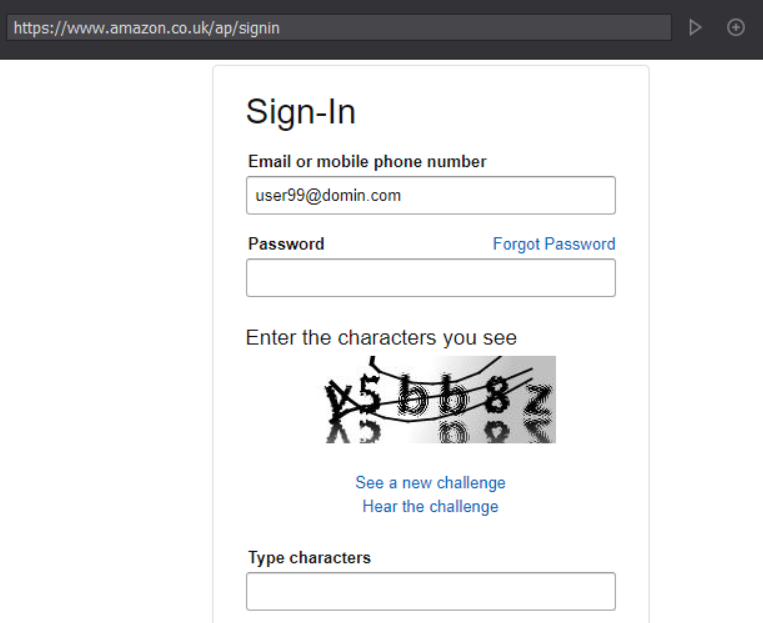
Task: Select Hear the challenge audio link
Action: 430,506
